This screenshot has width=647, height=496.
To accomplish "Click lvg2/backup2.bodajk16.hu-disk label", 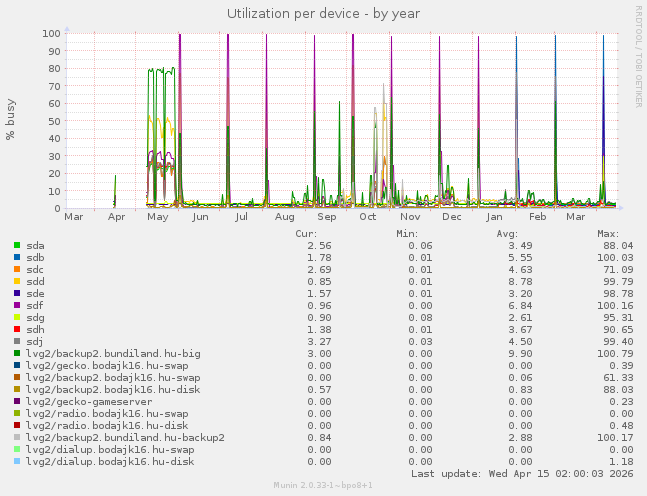I will click(x=113, y=390).
